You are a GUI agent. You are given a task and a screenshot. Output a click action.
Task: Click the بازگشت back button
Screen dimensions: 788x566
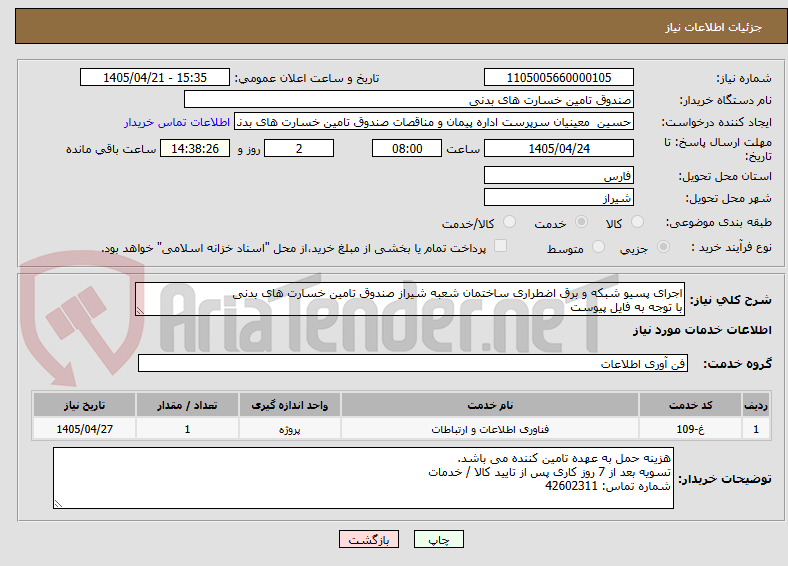coord(369,539)
